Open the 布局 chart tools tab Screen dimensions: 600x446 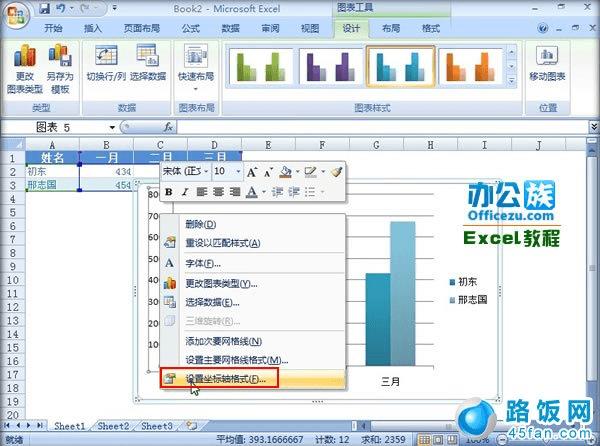tap(391, 28)
